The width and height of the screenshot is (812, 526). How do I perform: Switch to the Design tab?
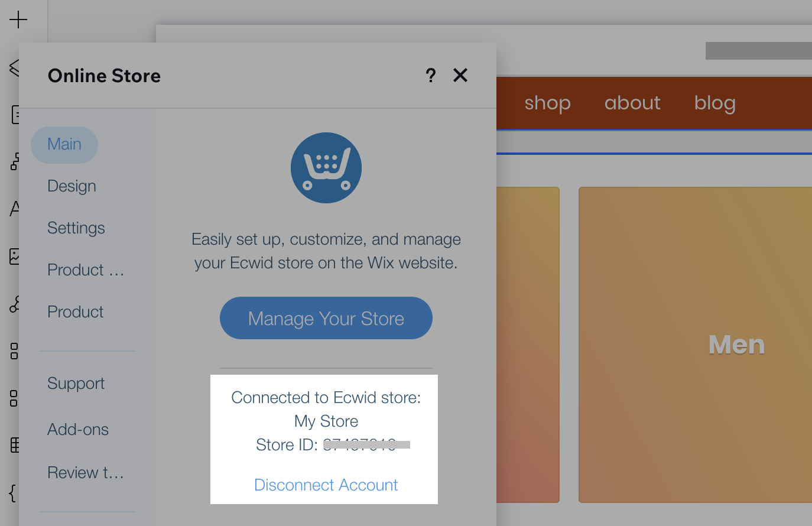72,186
